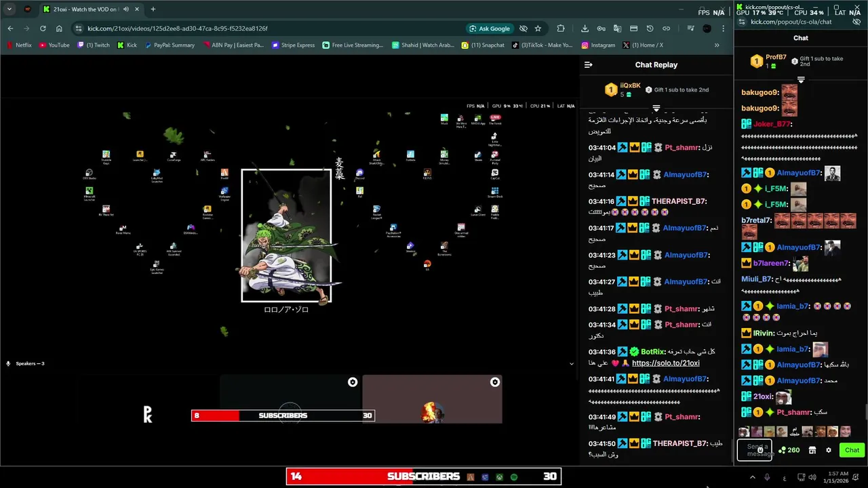The image size is (868, 488).
Task: Switch to the first pinned browser tab
Action: pyautogui.click(x=28, y=9)
